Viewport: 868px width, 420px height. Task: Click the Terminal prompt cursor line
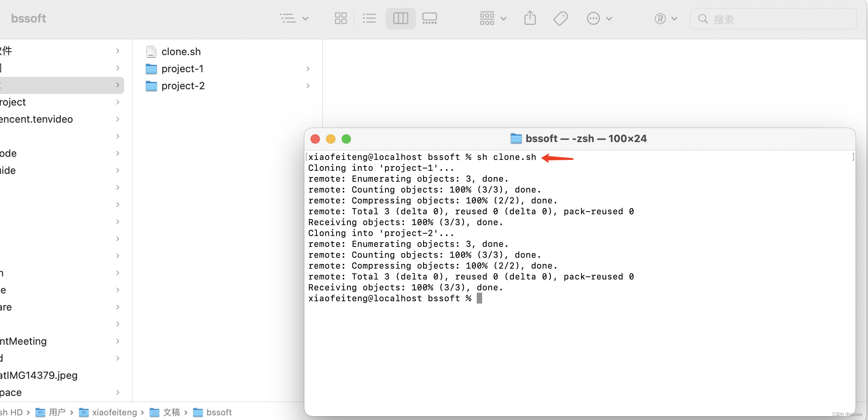[395, 298]
